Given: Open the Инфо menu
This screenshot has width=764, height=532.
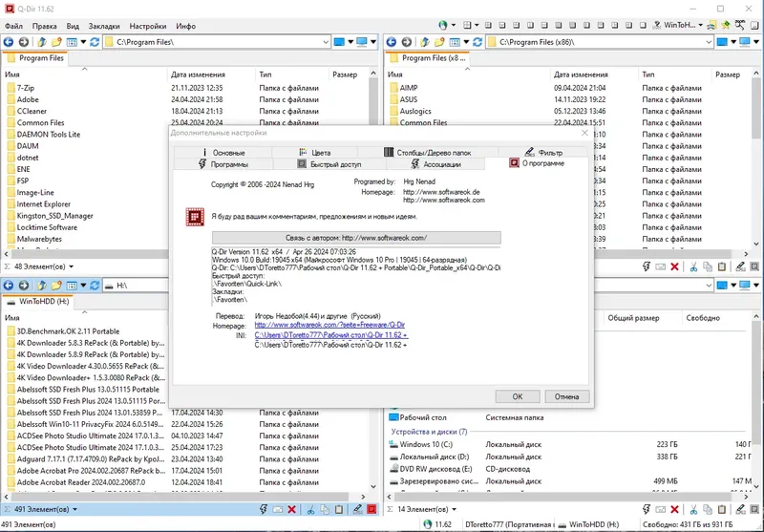Looking at the screenshot, I should click(185, 26).
